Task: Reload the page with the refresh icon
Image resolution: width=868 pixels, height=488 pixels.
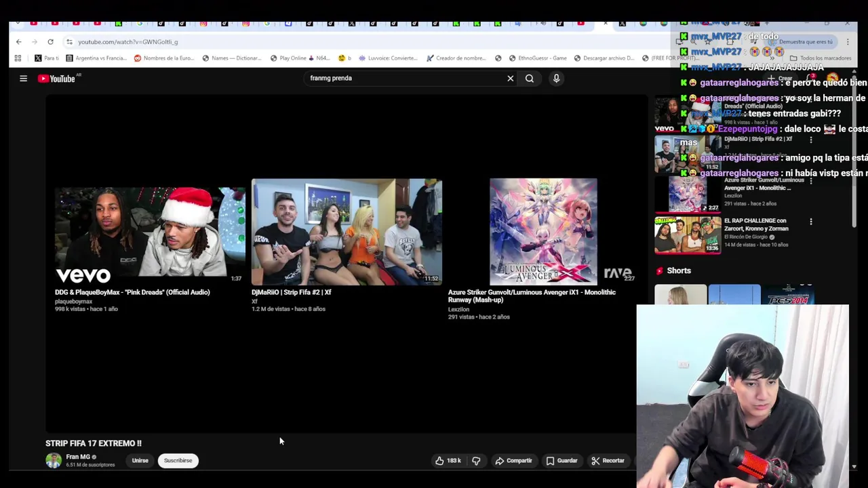Action: tap(50, 42)
